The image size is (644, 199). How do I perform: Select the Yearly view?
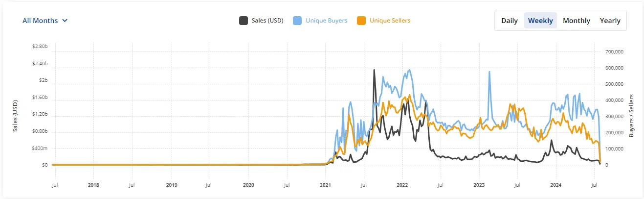[x=610, y=21]
